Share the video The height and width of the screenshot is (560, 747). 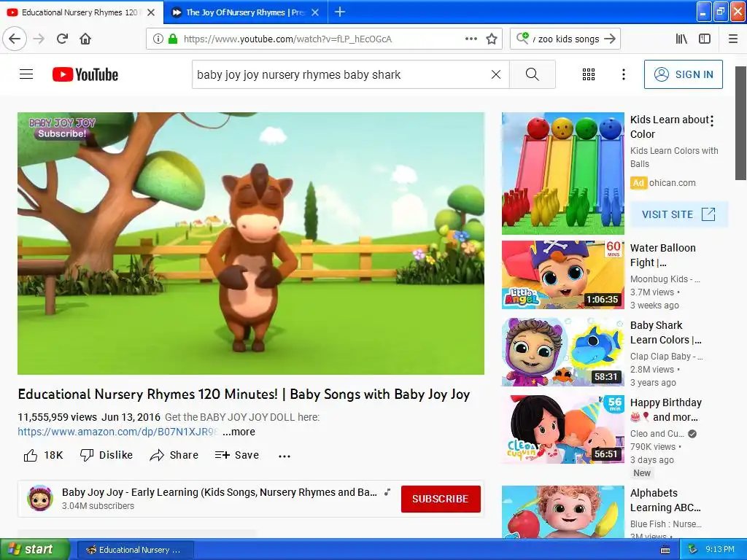click(174, 455)
